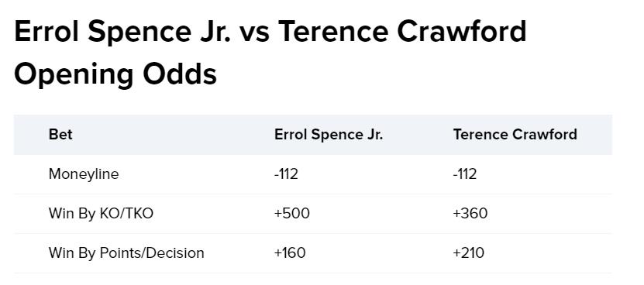This screenshot has height=285, width=644.
Task: Click Crawford's +360 KO/TKO odds
Action: tap(470, 214)
